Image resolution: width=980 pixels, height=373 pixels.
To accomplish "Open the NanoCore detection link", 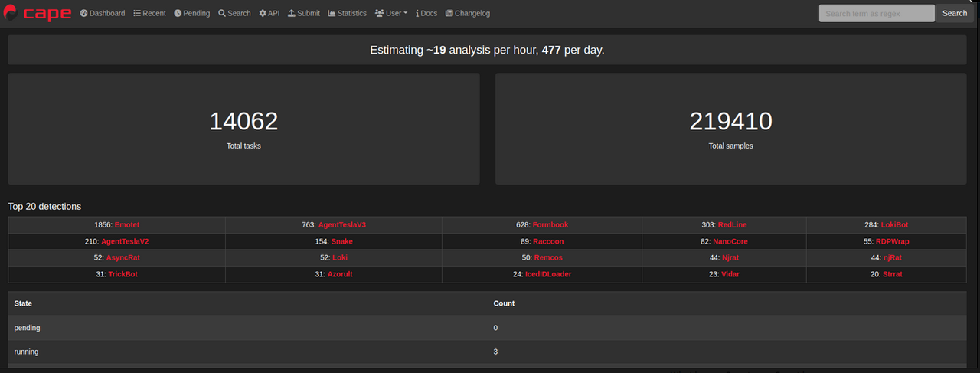I will pos(730,241).
